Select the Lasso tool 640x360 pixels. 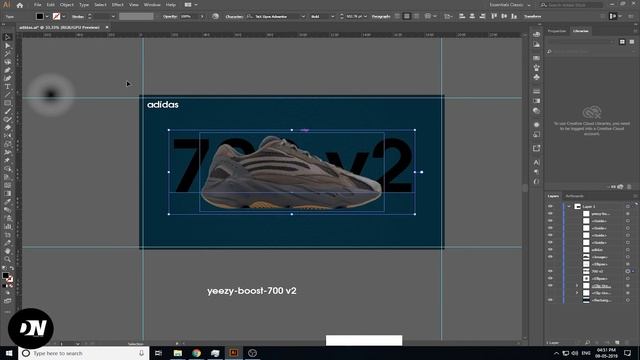point(7,62)
